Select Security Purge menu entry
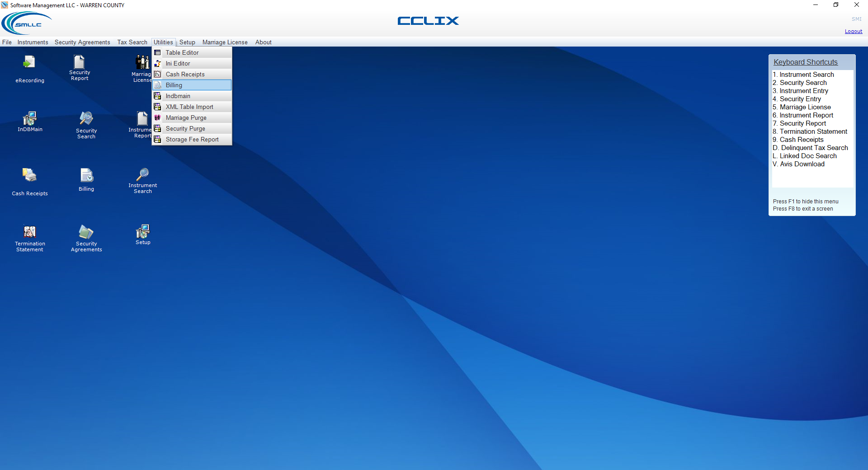 click(x=192, y=128)
